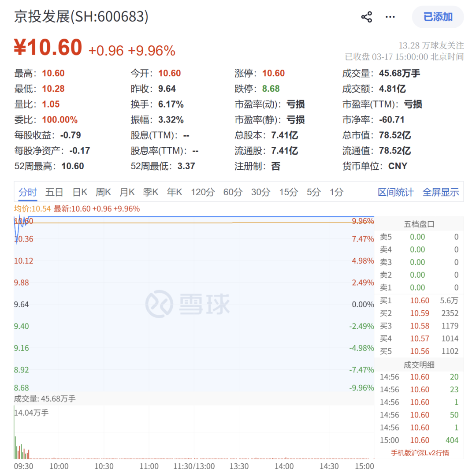The image size is (476, 469).
Task: Click the 区间统计 link
Action: pos(395,192)
